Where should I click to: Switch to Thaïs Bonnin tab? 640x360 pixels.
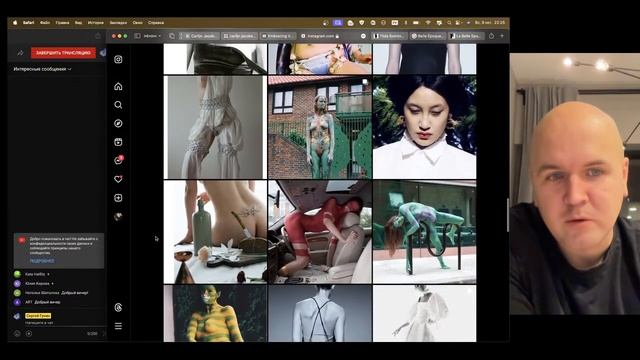tap(389, 36)
